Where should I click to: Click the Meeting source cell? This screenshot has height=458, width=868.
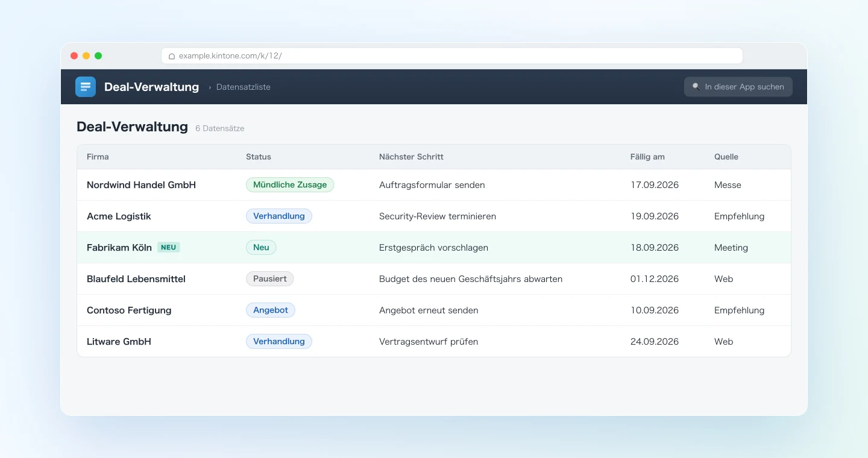pos(731,248)
